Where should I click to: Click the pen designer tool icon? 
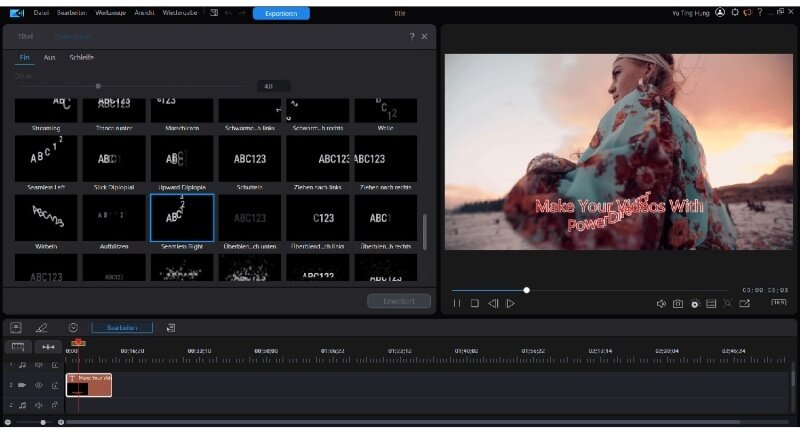click(41, 327)
